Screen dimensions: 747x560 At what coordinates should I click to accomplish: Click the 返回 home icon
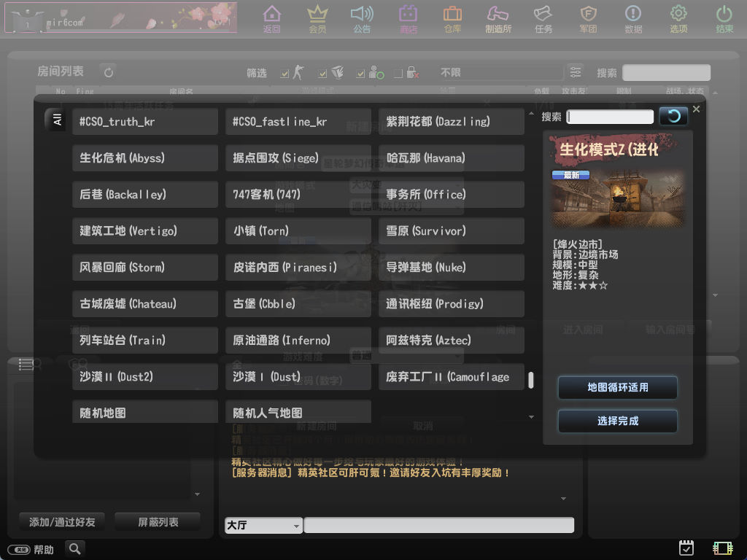[x=271, y=19]
